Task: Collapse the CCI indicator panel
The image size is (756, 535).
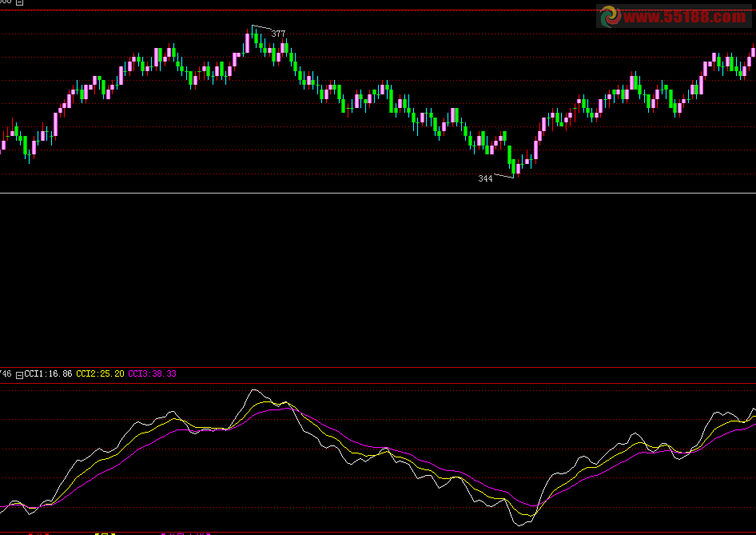Action: (20, 373)
